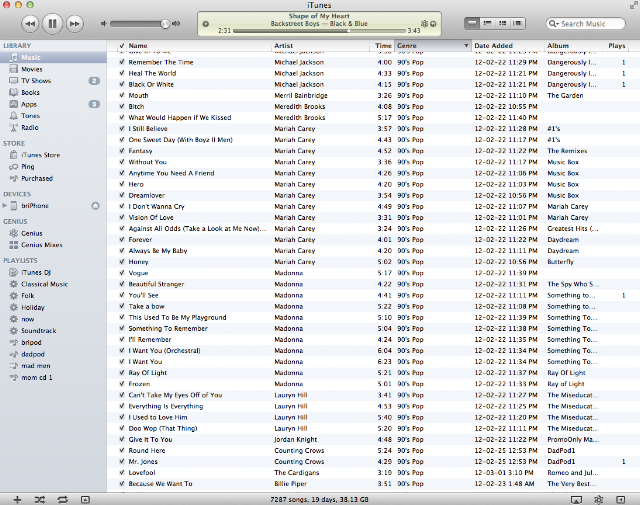This screenshot has height=505, width=640.
Task: Open iTunes DJ playlist
Action: click(x=53, y=272)
